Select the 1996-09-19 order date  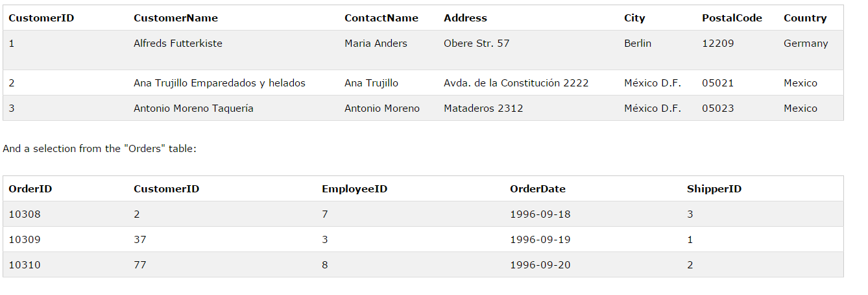[x=540, y=240]
